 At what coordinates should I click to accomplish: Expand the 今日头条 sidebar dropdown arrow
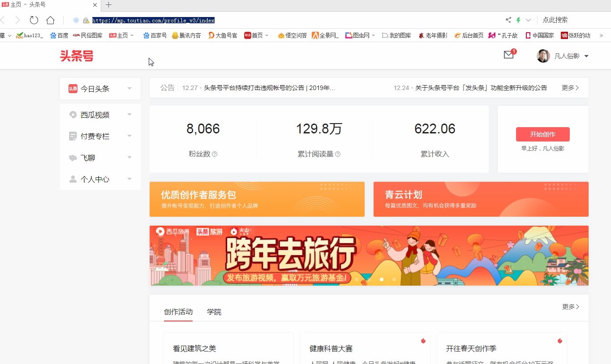click(x=129, y=88)
